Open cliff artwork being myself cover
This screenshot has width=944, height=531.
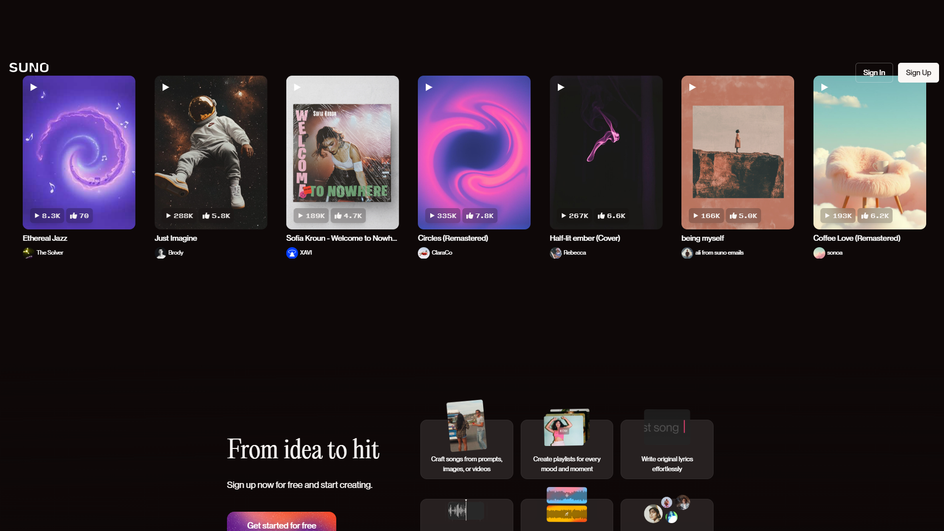click(738, 152)
